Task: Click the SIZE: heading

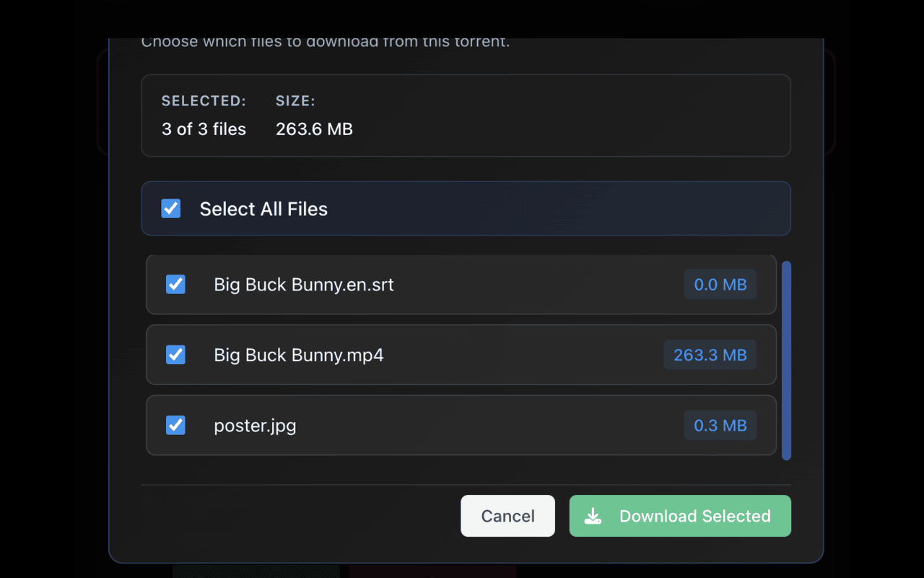Action: click(x=295, y=101)
